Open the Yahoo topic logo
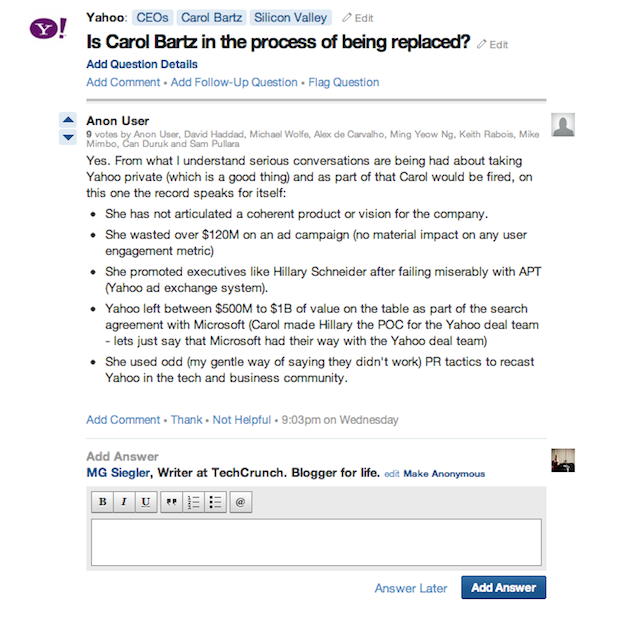The height and width of the screenshot is (622, 630). (x=47, y=30)
